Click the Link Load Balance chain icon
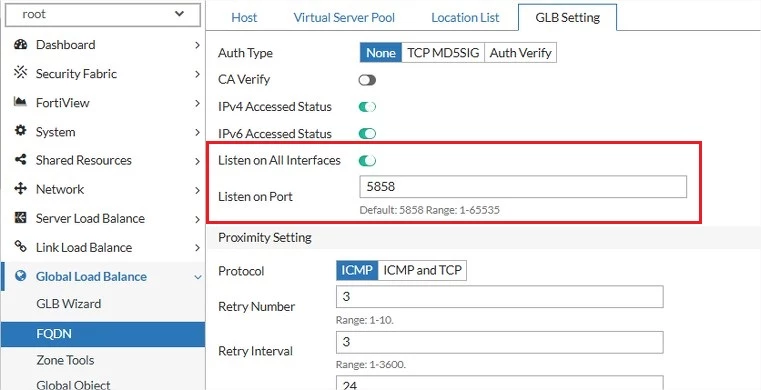761x390 pixels. pos(20,247)
